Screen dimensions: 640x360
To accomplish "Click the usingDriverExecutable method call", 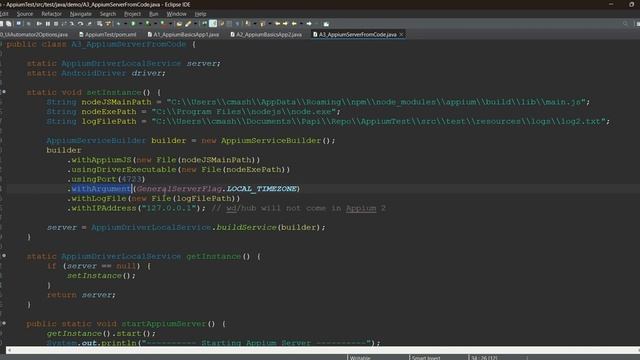I will 124,169.
